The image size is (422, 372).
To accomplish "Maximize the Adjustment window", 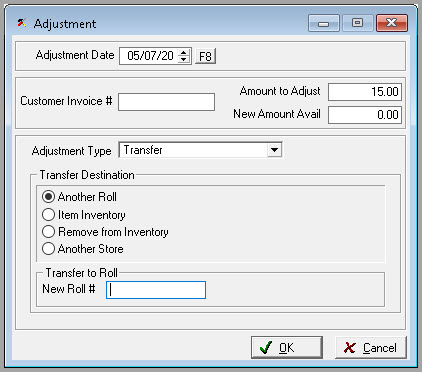I will coord(357,23).
